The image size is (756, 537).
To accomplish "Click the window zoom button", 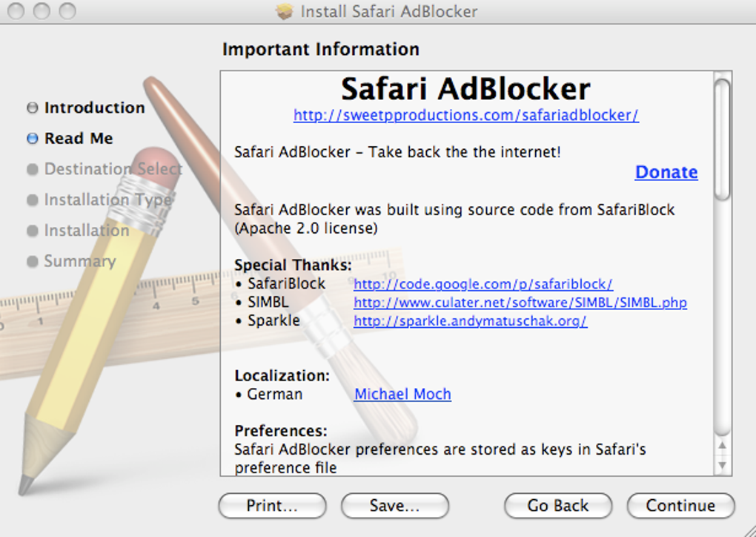I will (67, 11).
